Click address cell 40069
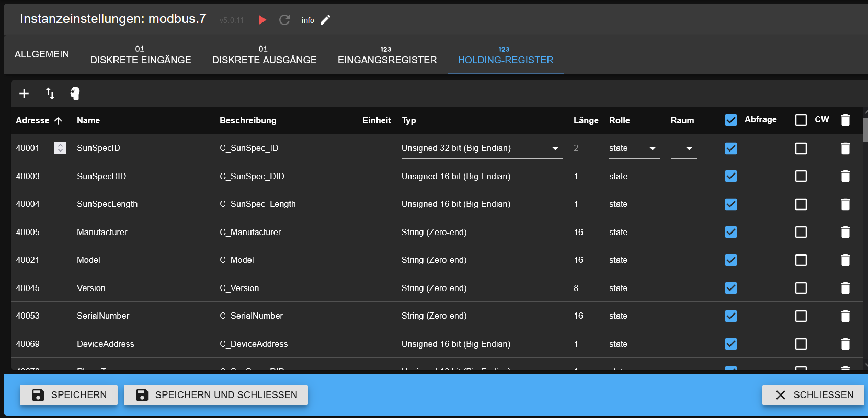Screen dimensions: 868x418 (x=28, y=344)
